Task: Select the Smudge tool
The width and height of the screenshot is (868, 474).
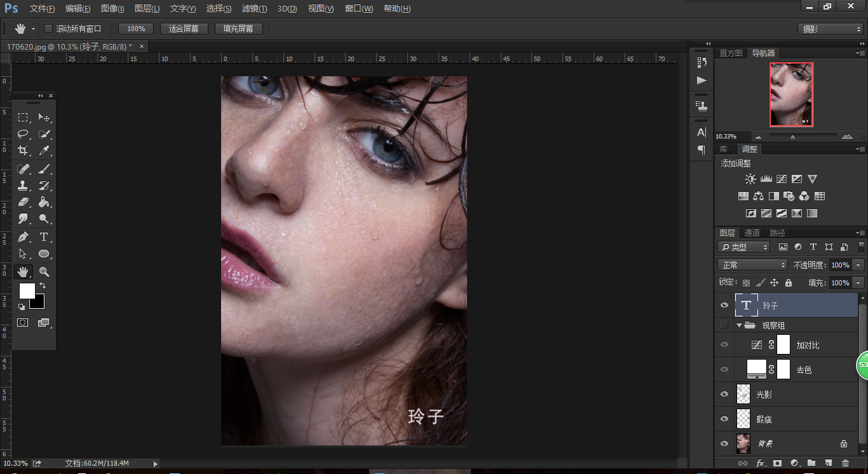Action: coord(23,219)
